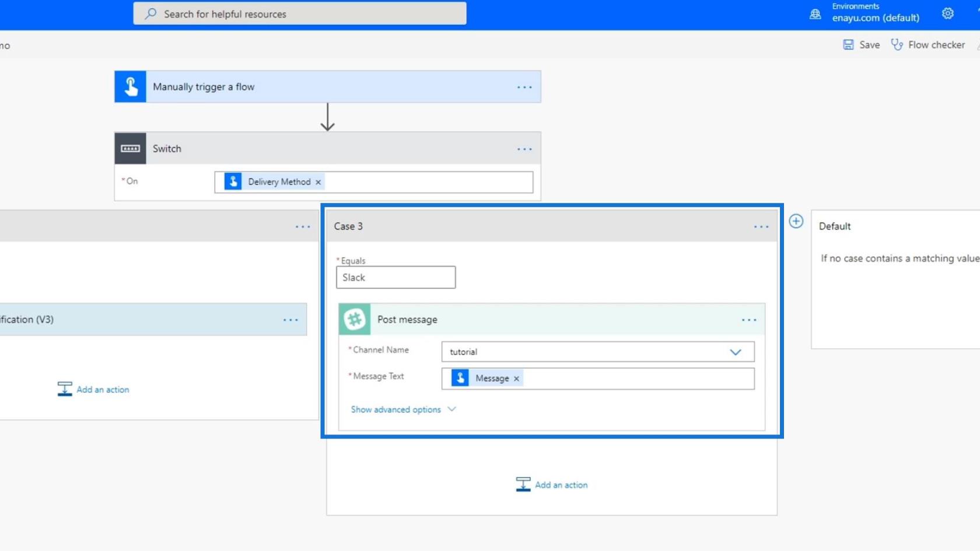The height and width of the screenshot is (551, 980).
Task: Click the Delivery Method token icon
Action: coord(233,181)
